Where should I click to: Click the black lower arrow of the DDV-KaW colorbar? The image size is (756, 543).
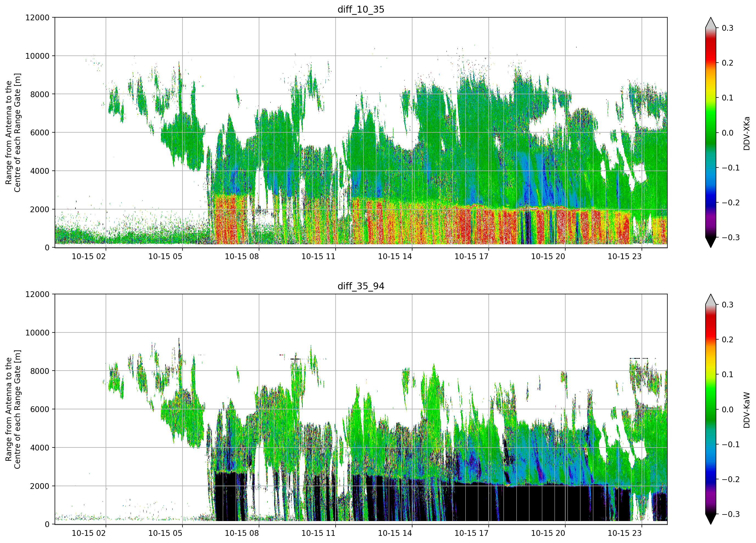pos(711,519)
